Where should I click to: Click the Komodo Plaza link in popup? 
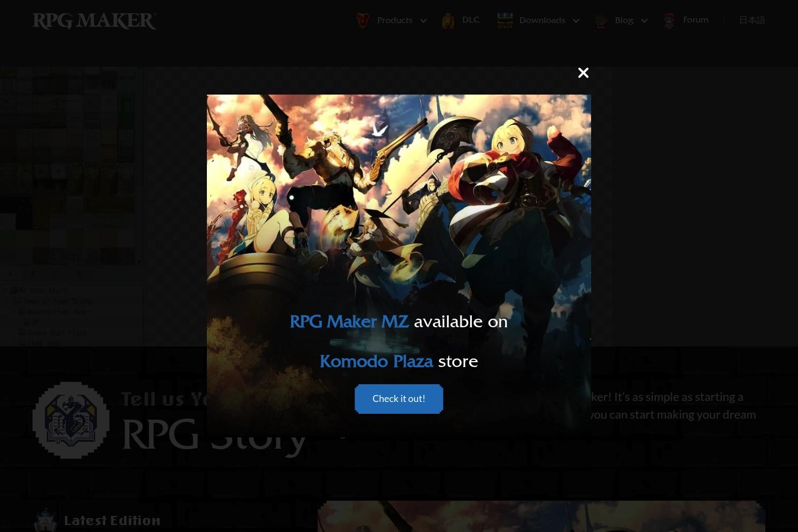[x=376, y=361]
